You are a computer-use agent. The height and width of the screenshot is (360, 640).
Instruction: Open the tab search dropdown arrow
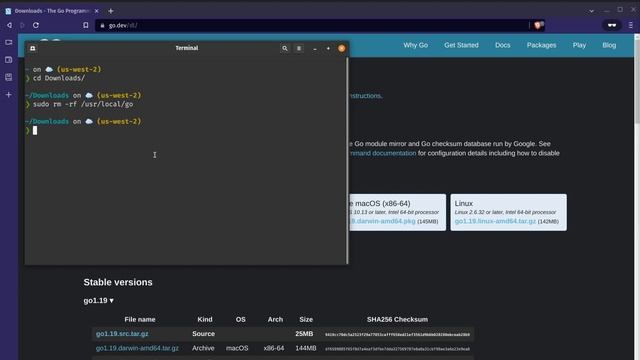pos(591,11)
